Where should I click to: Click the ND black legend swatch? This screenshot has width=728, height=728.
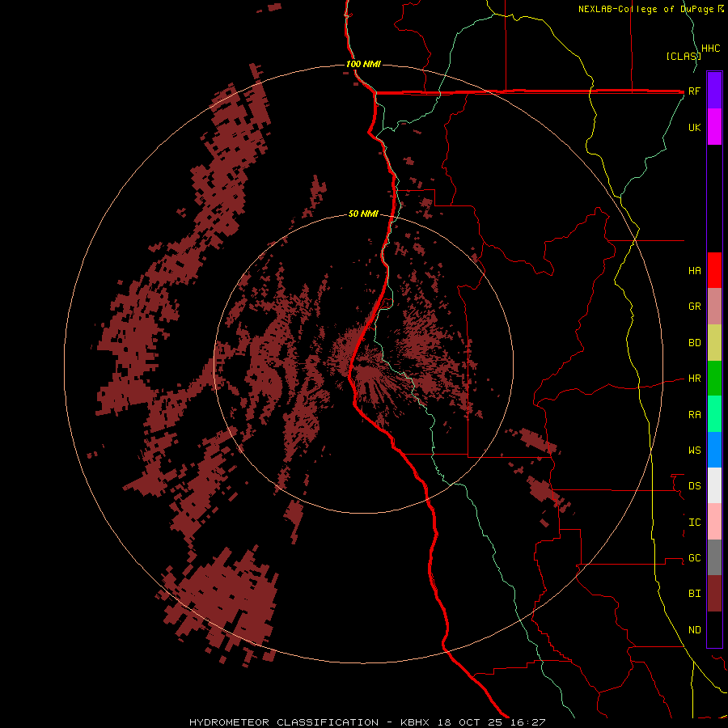coord(714,629)
